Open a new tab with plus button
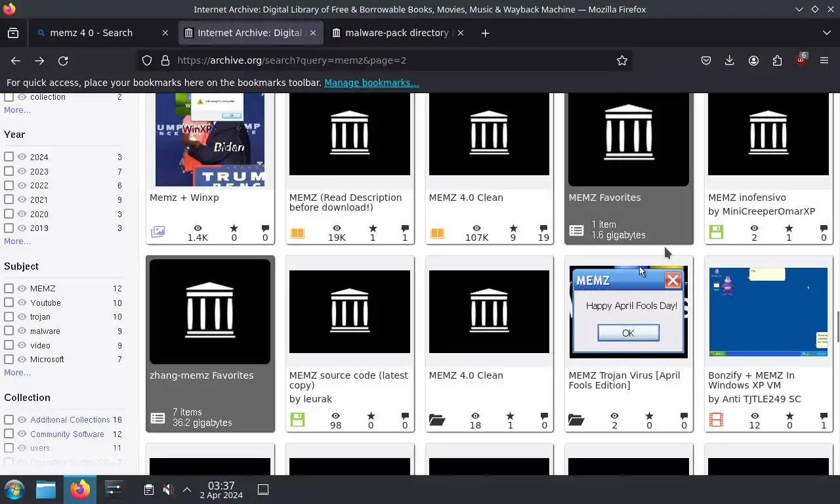 pyautogui.click(x=485, y=33)
